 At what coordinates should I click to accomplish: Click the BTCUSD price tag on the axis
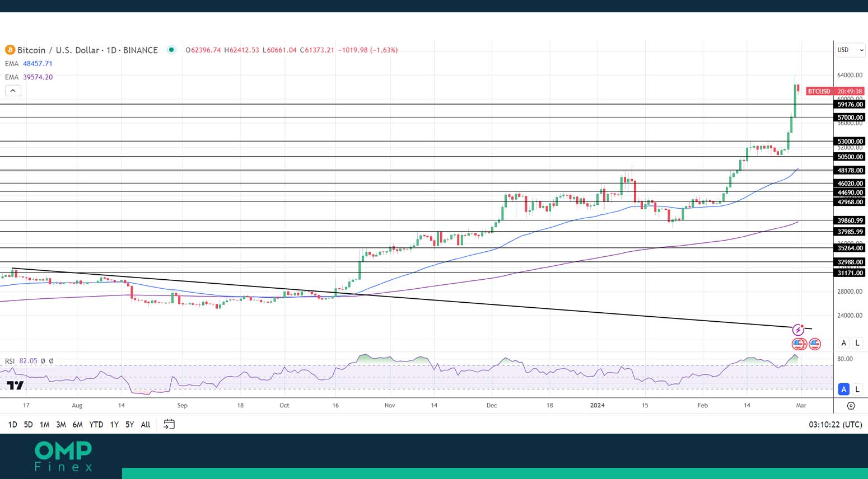click(x=819, y=91)
